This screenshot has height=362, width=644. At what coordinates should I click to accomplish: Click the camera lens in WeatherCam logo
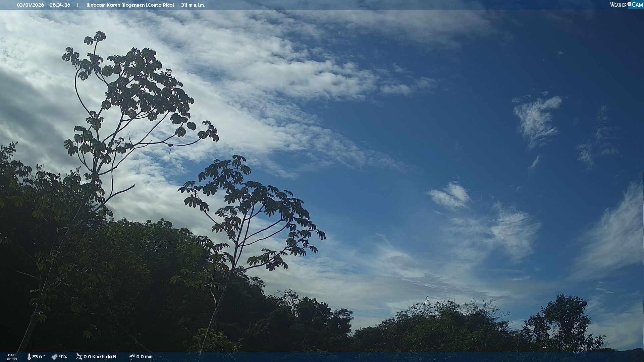tap(629, 4)
